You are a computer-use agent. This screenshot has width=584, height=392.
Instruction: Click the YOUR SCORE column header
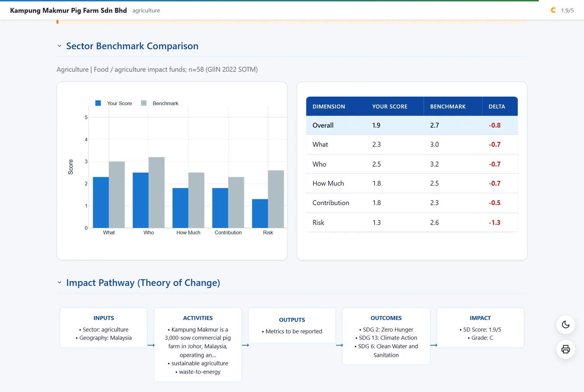390,106
